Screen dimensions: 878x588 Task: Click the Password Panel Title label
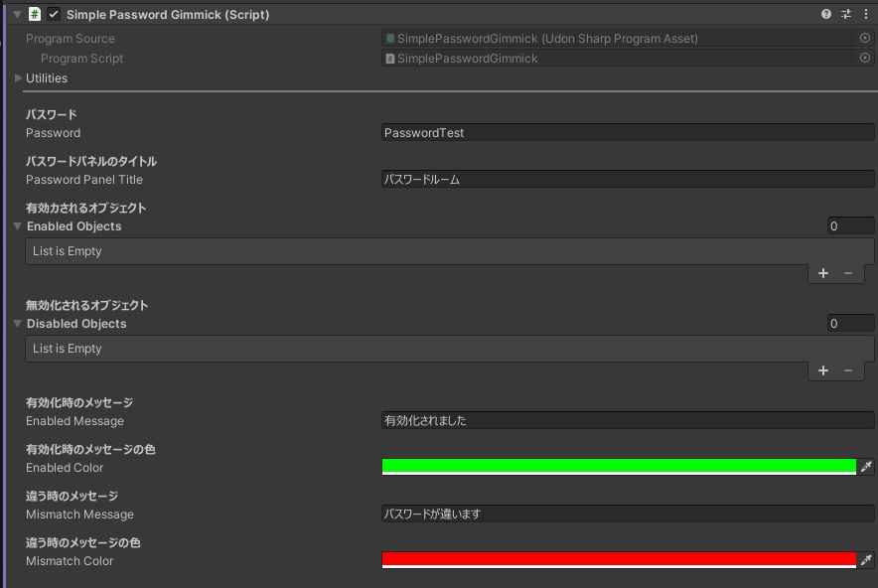(84, 179)
